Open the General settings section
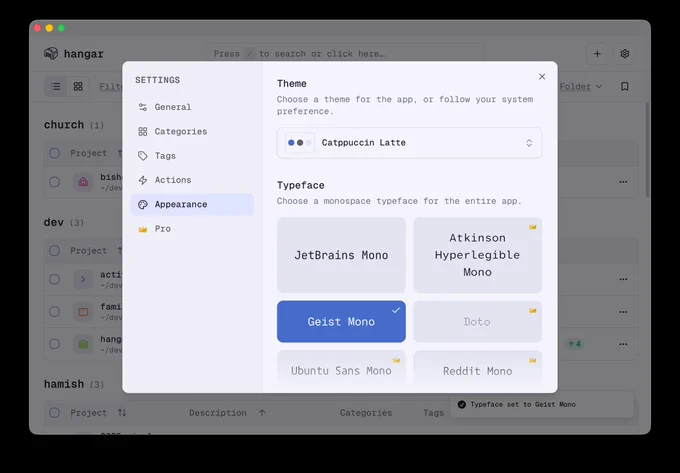The width and height of the screenshot is (680, 473). (192, 107)
